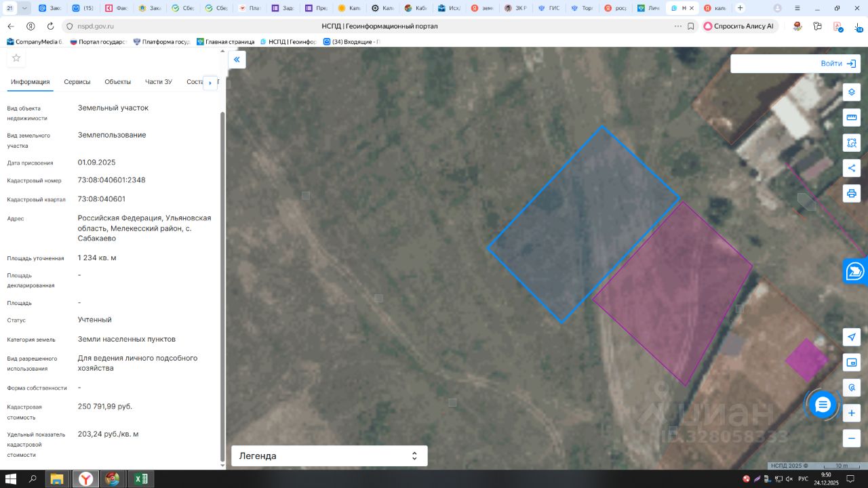Go back in browser history
Screen dimensions: 868x488
point(11,26)
